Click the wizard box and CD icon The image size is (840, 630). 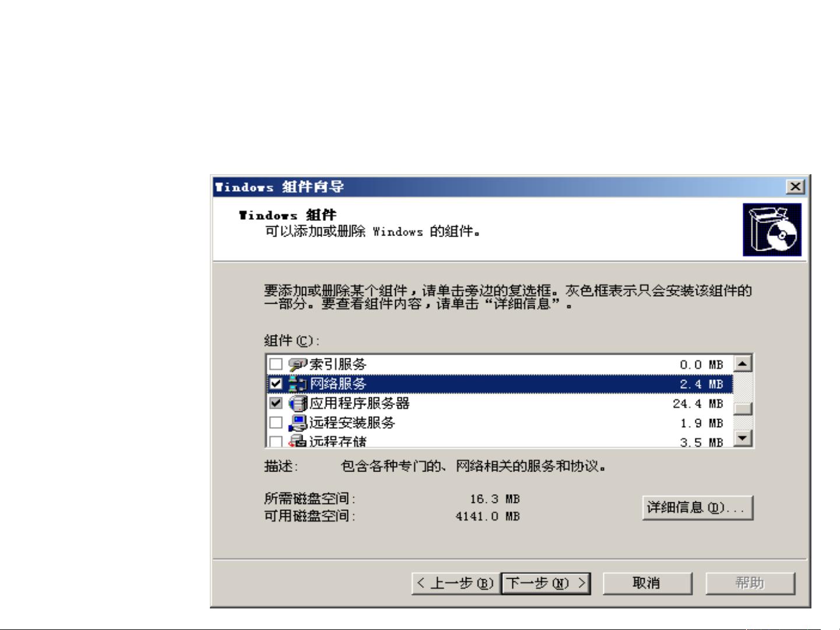772,230
